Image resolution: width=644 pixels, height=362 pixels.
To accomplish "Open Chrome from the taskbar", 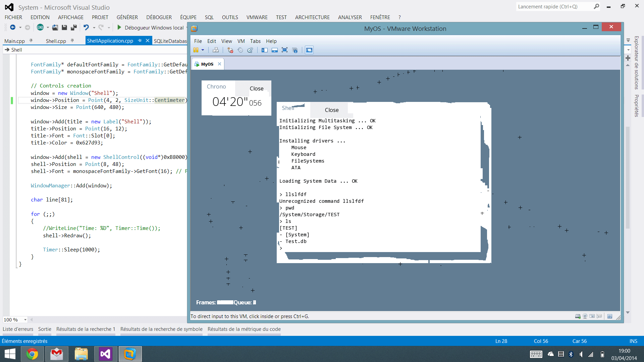I will pos(32,354).
